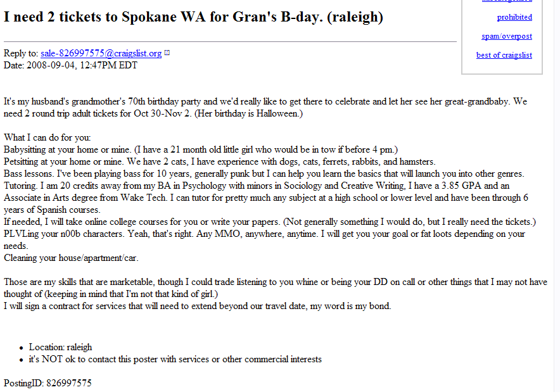Click the PLVLing n00b characters line

pos(264,239)
